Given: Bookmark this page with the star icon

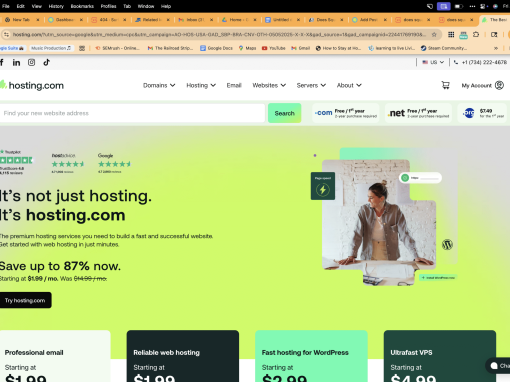Looking at the screenshot, I should [x=434, y=34].
